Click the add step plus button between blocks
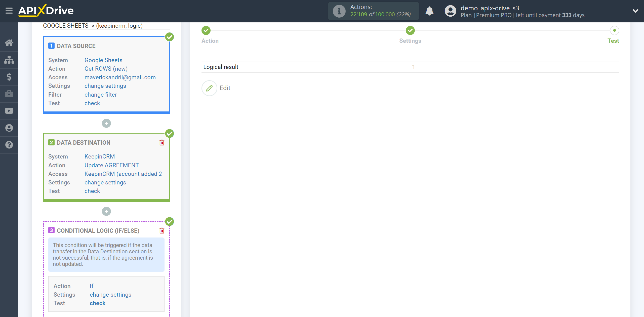 [106, 123]
